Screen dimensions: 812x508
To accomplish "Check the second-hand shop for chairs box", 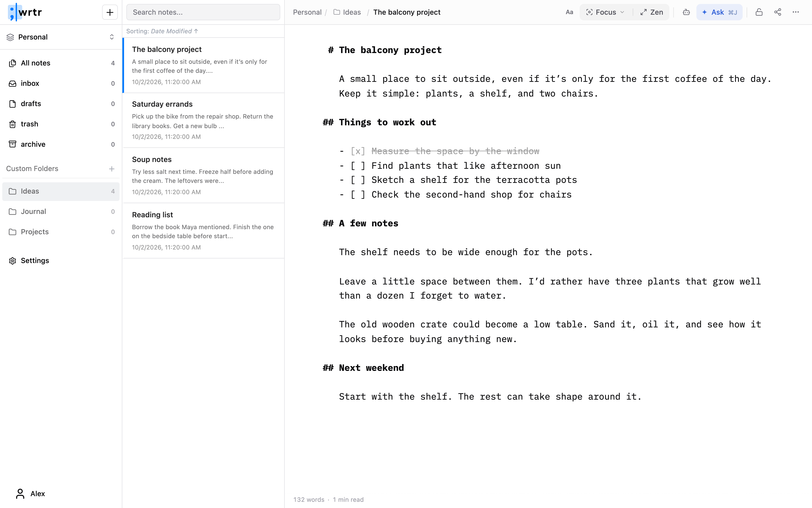I will [x=358, y=195].
